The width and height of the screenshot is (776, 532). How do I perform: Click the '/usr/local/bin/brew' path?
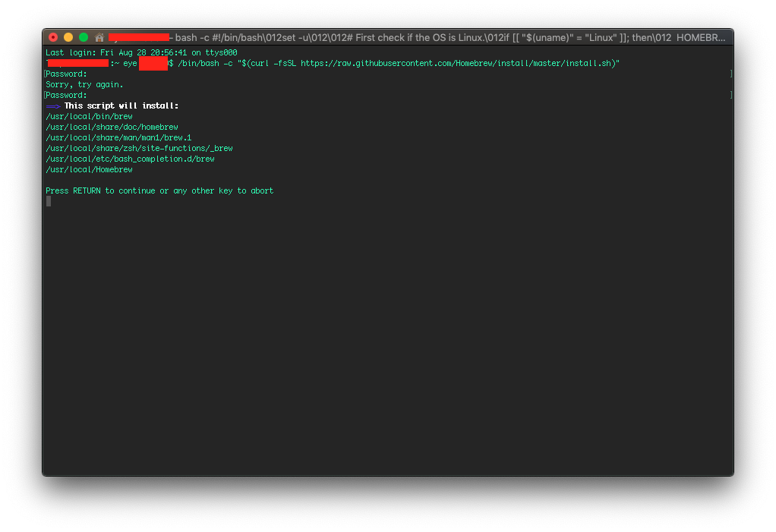[89, 117]
